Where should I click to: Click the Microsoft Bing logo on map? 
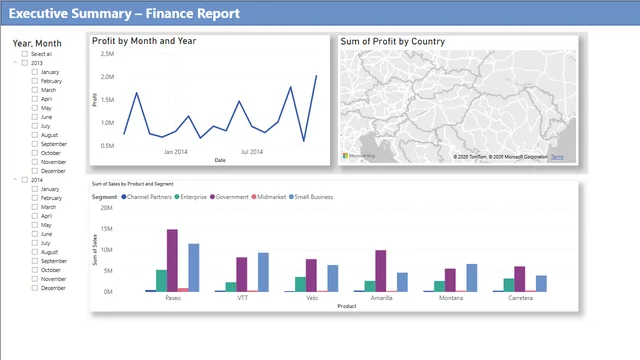359,156
